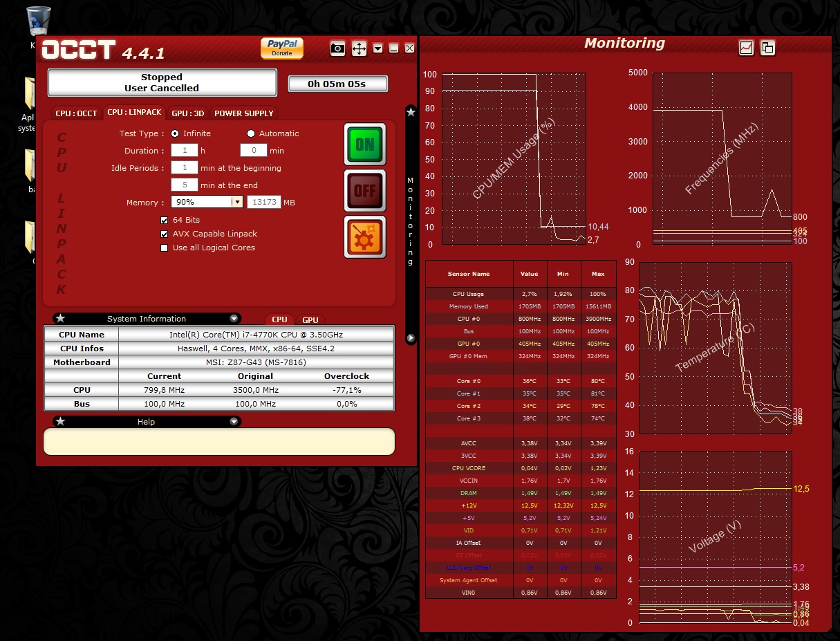840x641 pixels.
Task: Select the Automatic test type radio
Action: pos(251,133)
